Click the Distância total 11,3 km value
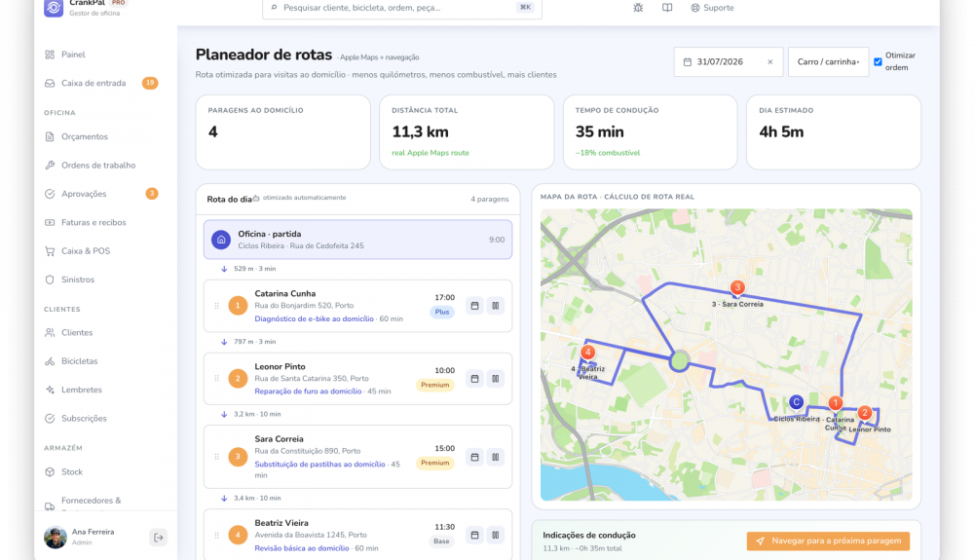 pos(420,131)
